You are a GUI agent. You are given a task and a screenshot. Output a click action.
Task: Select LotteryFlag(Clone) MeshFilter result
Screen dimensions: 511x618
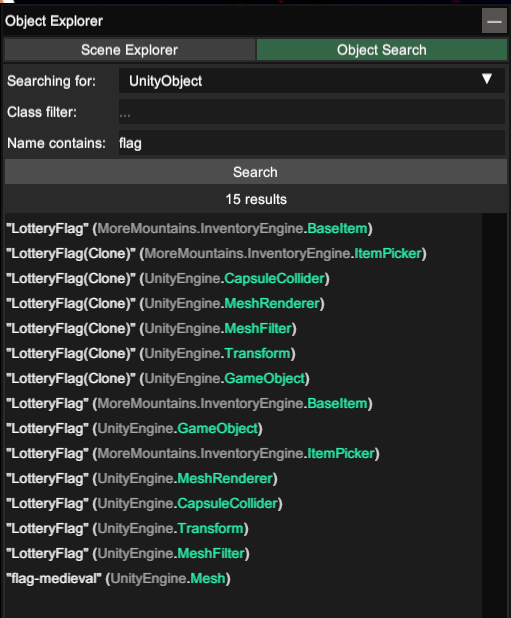[151, 328]
